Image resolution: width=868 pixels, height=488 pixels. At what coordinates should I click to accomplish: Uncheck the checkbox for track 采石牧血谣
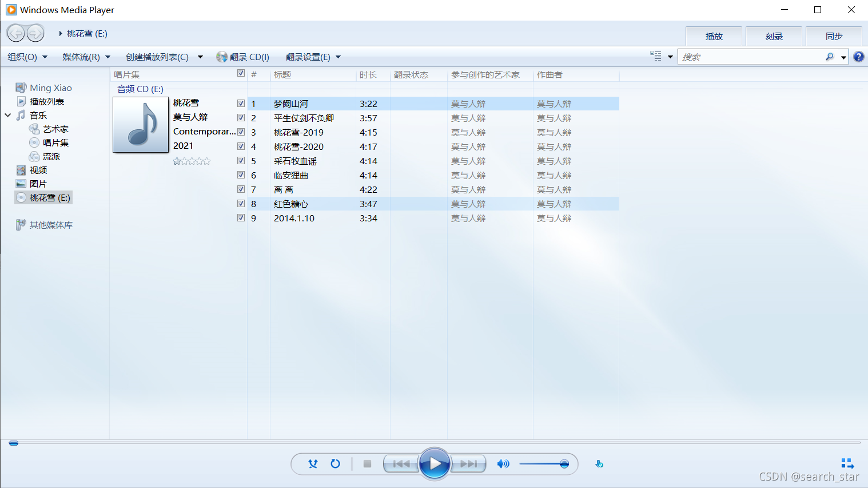click(241, 160)
